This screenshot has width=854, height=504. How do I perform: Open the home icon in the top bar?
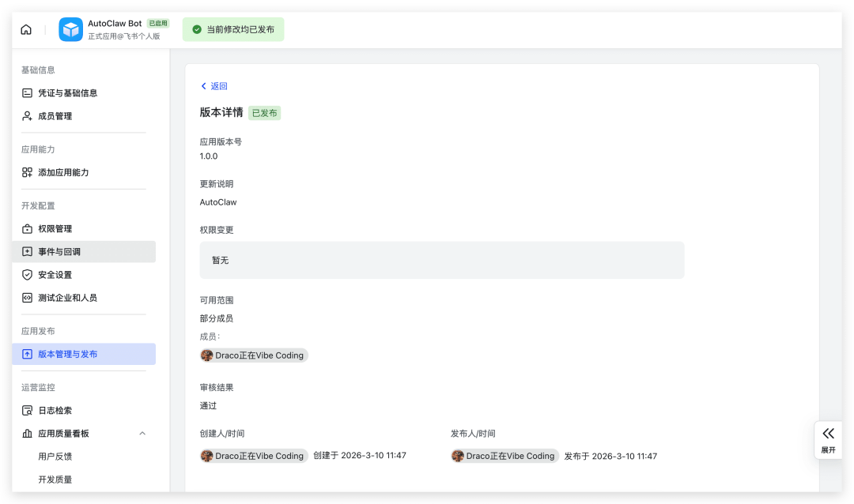pos(26,28)
